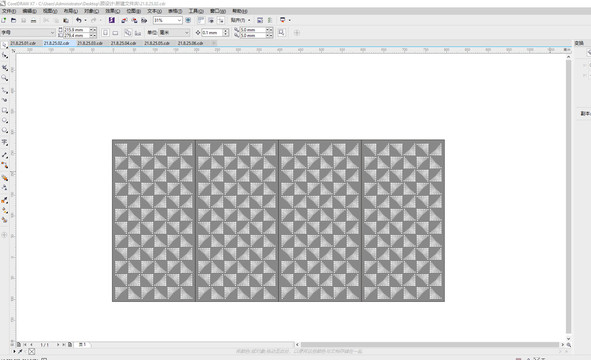Select the Drop Shadow effects tool
Screen dimensions: 591x360
pos(5,178)
